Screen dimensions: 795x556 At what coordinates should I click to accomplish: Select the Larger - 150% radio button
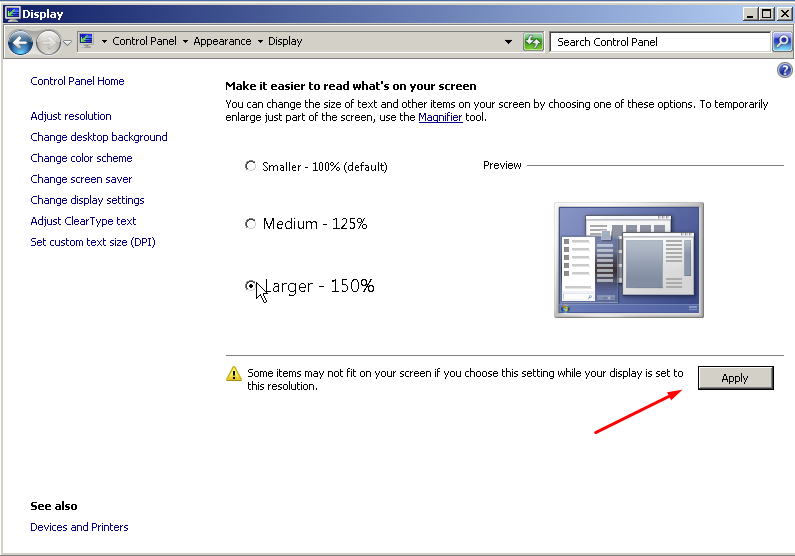tap(251, 286)
